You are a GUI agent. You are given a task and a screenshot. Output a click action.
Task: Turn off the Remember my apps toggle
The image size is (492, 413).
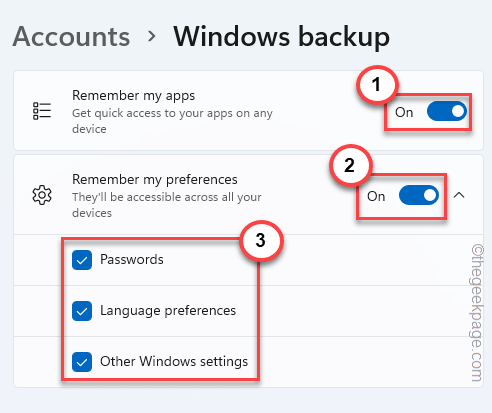coord(447,111)
